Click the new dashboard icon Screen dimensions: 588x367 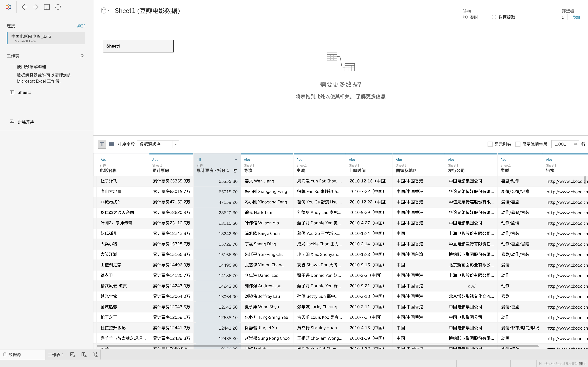tap(84, 355)
